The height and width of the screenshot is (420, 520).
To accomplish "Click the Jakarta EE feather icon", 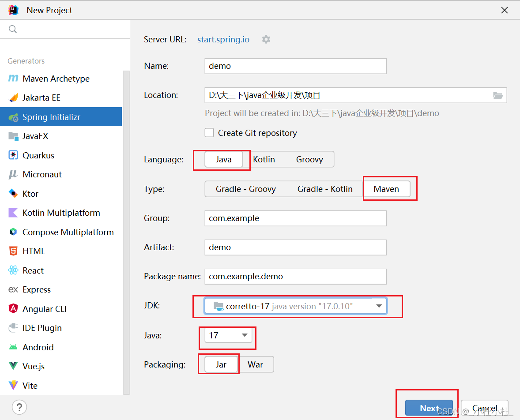I will click(x=13, y=97).
